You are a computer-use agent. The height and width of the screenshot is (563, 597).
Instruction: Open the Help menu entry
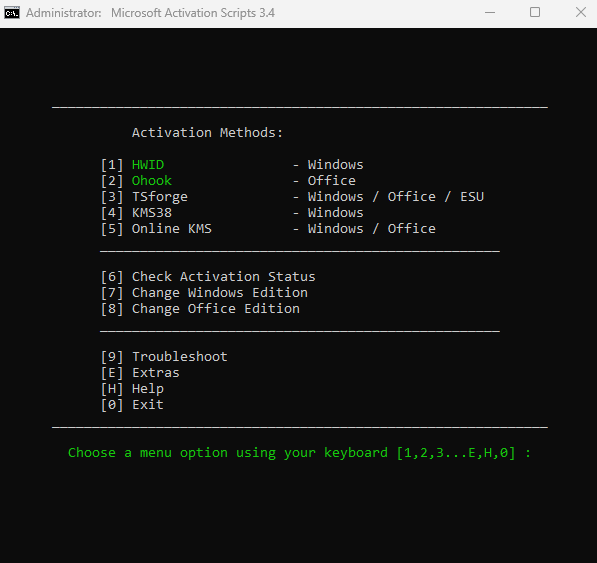point(148,389)
